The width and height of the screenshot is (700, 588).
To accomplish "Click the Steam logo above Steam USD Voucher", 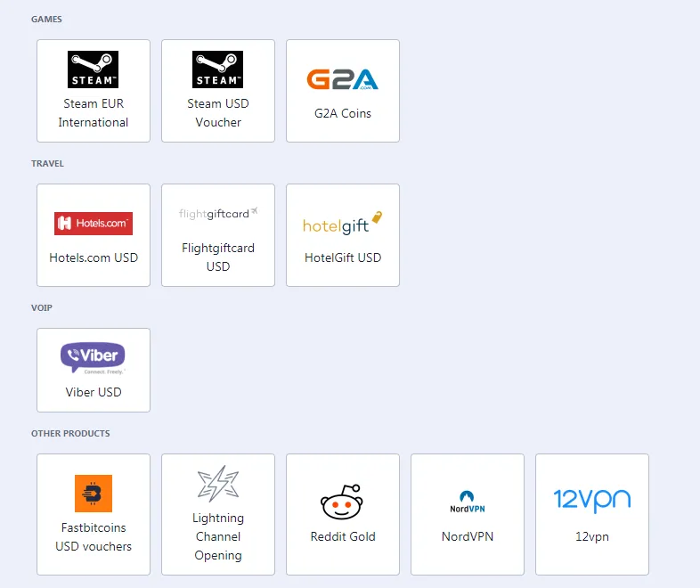I will point(218,69).
